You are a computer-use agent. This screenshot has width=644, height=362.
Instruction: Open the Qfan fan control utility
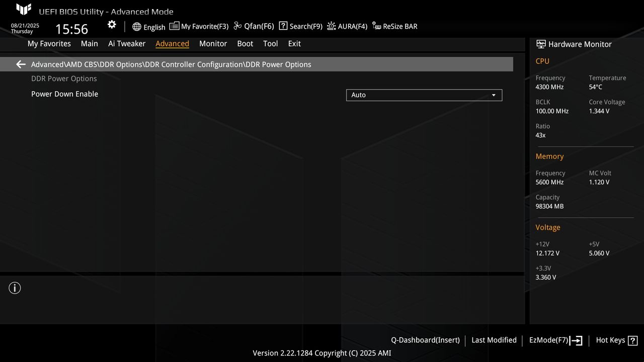[x=253, y=26]
